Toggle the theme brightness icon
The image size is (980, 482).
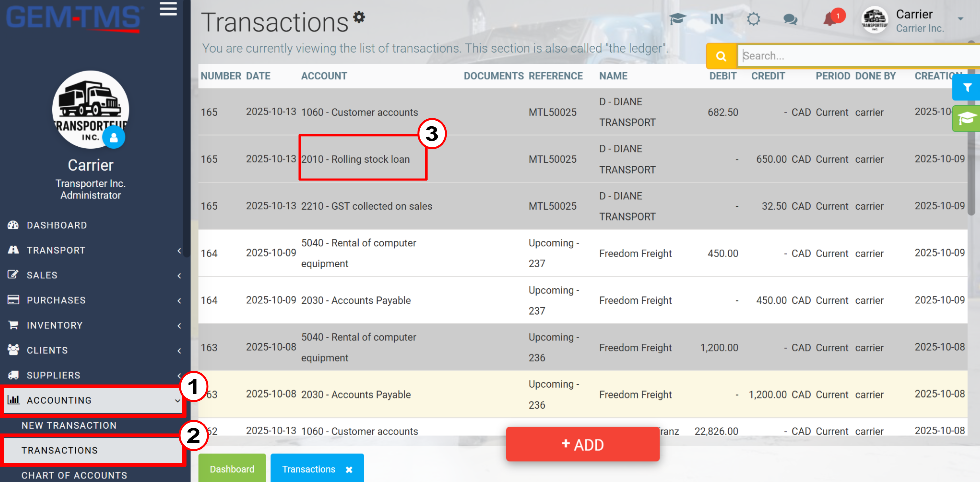(x=753, y=19)
